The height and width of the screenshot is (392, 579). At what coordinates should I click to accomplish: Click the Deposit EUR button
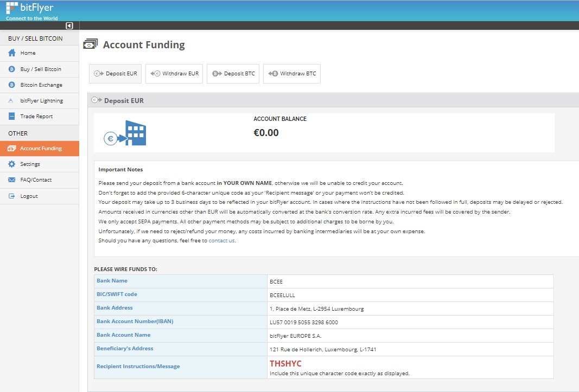pyautogui.click(x=115, y=73)
